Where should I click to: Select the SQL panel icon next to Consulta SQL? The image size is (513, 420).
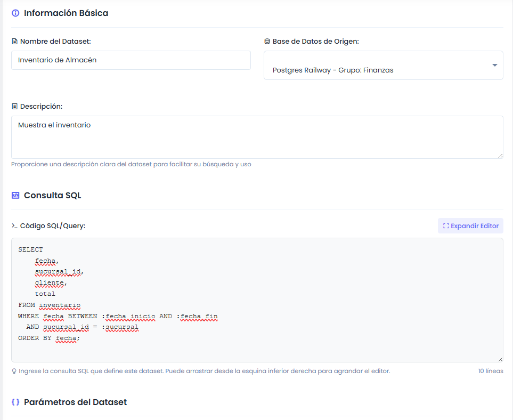pos(14,195)
